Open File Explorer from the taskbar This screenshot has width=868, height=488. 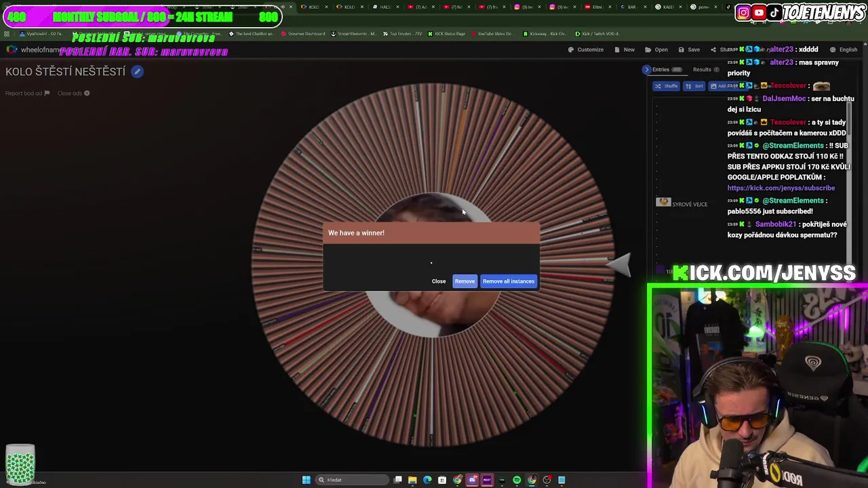(x=412, y=480)
